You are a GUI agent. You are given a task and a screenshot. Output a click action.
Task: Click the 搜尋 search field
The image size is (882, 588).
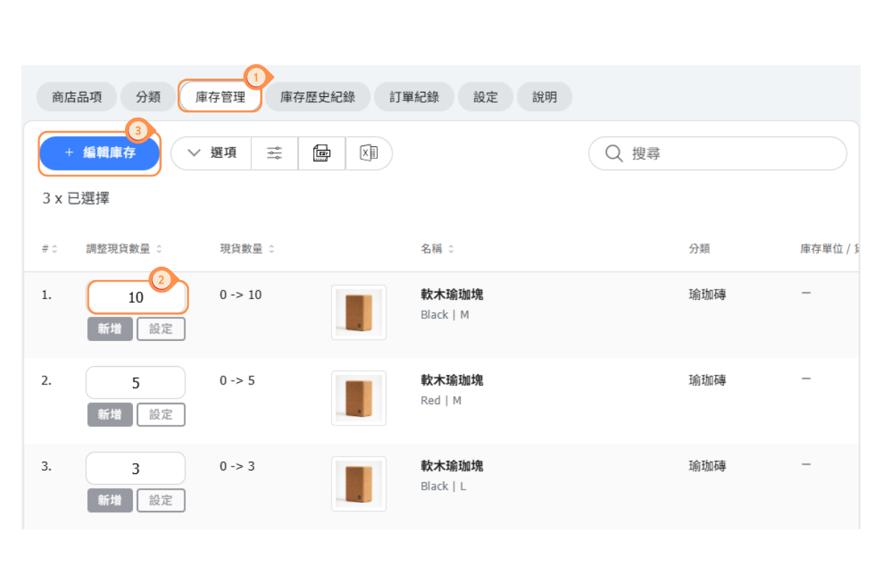[728, 153]
